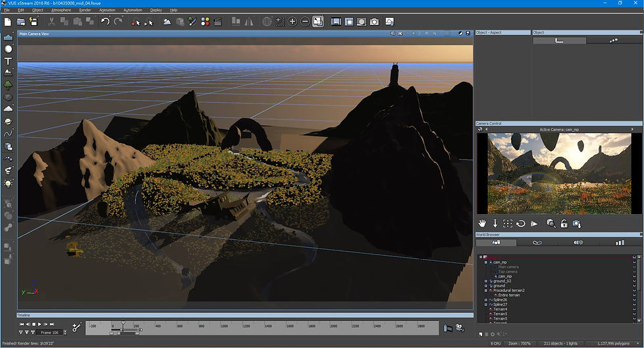Collapse the Procedural terrain2 node

486,291
